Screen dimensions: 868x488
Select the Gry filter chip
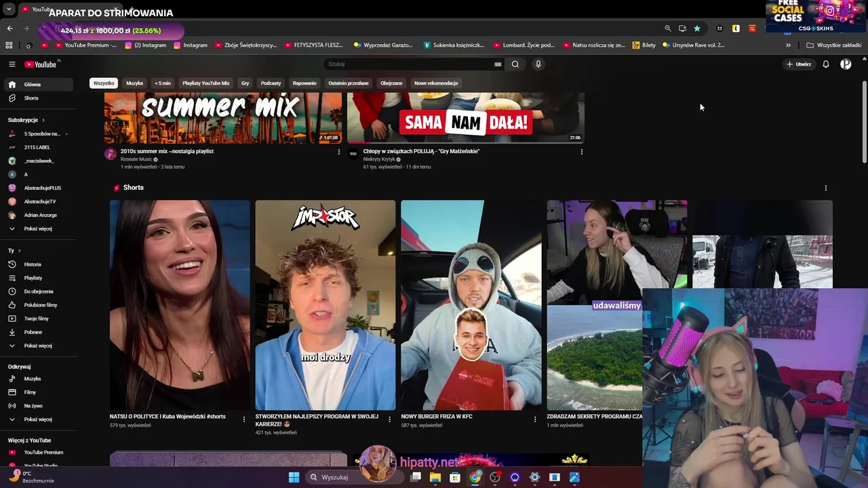click(x=245, y=83)
